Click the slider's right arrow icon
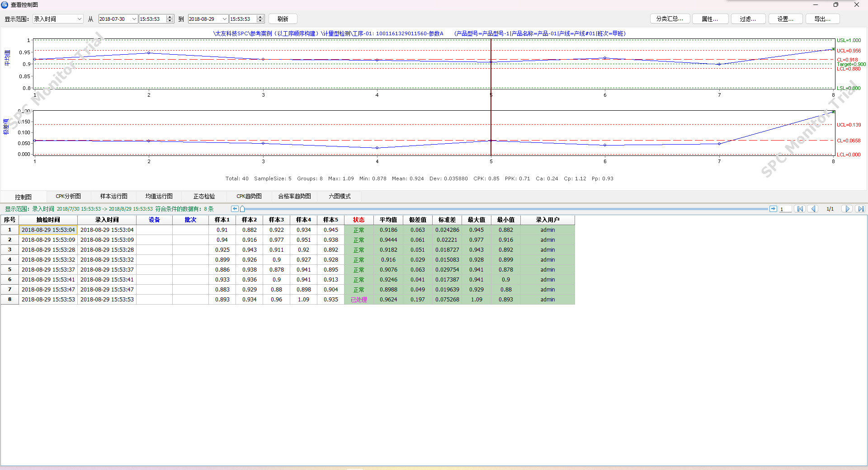Screen dimensions: 868x470 pos(773,209)
